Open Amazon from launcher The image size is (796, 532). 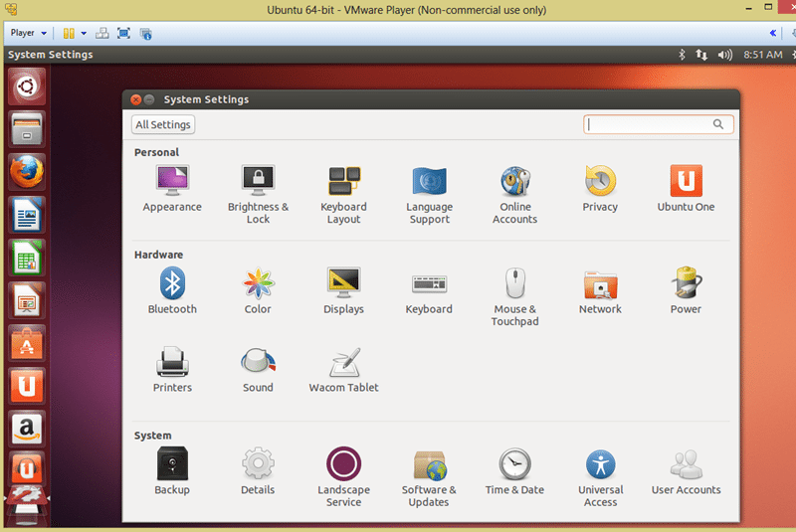(27, 429)
